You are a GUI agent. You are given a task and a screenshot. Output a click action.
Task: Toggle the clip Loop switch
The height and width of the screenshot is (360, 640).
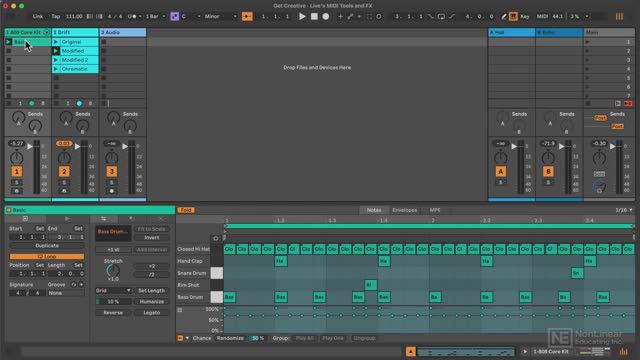[47, 257]
